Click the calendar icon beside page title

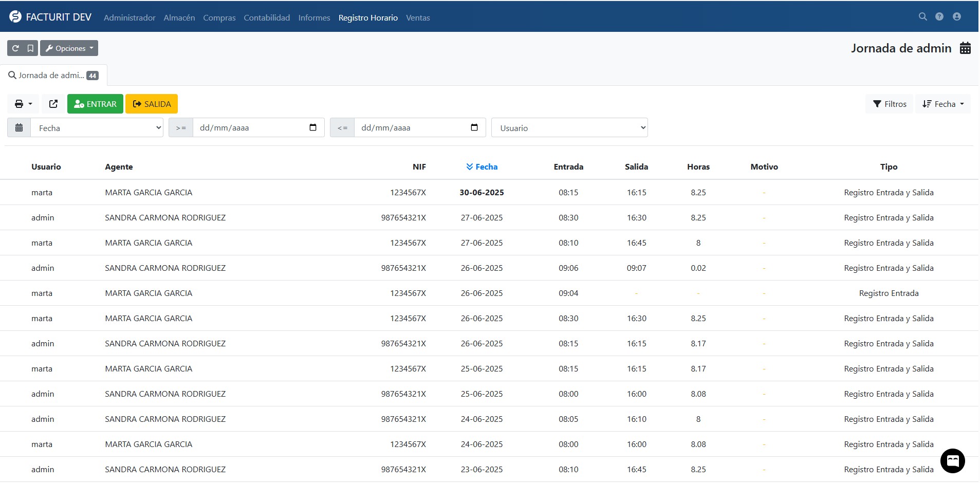click(965, 48)
